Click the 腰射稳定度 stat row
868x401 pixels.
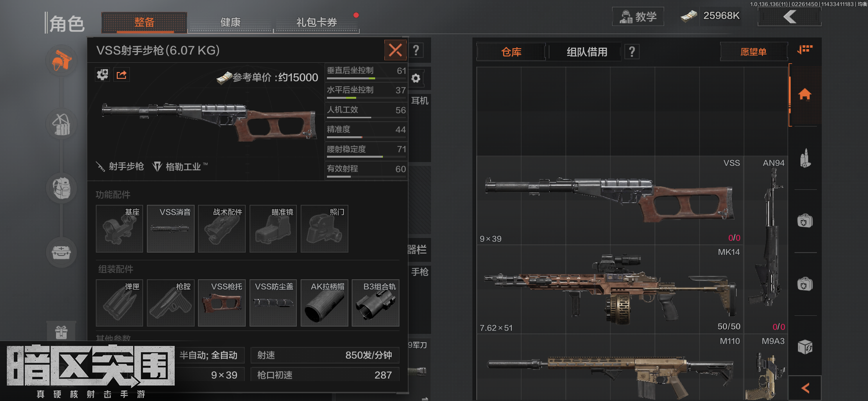[366, 150]
